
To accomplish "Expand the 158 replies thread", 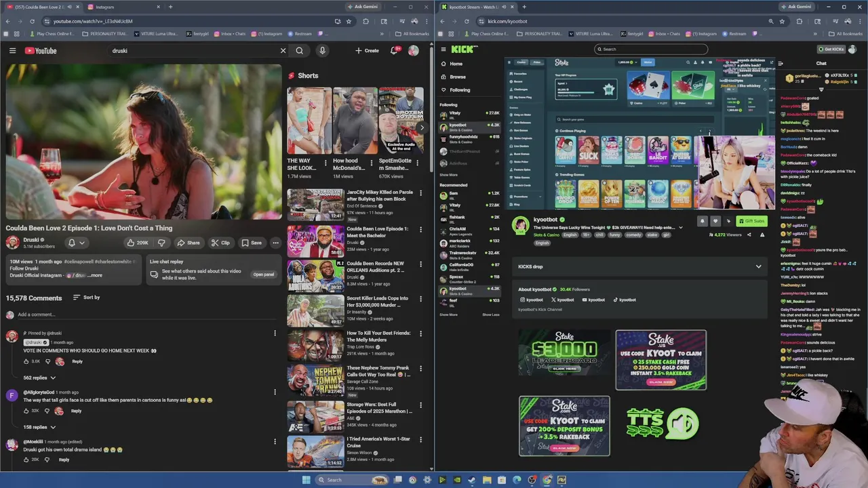I will click(39, 427).
